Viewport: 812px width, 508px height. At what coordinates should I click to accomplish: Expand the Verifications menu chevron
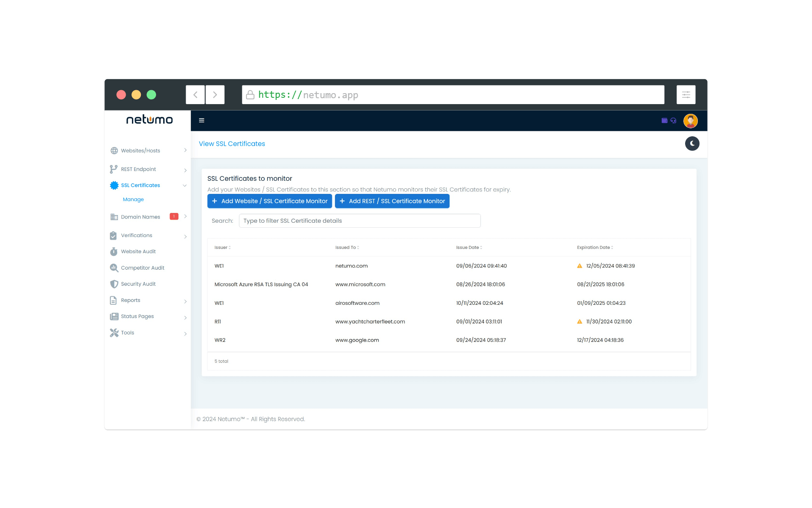[x=185, y=237]
